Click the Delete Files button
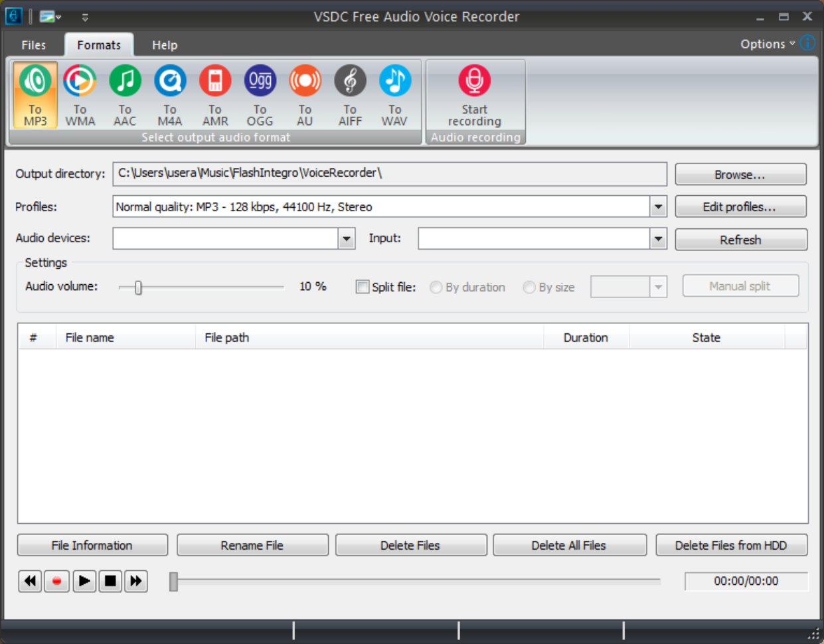This screenshot has height=644, width=824. click(410, 545)
